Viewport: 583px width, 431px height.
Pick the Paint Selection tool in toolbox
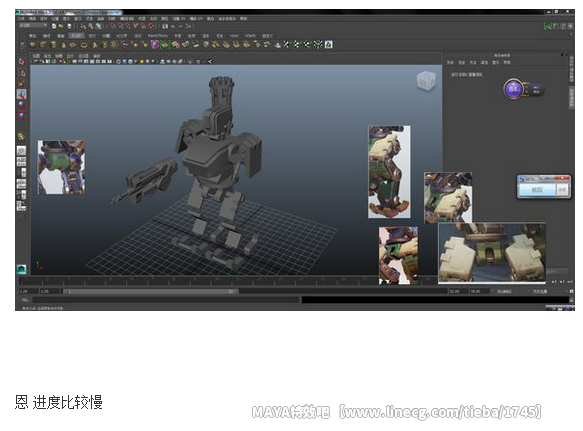(x=21, y=84)
